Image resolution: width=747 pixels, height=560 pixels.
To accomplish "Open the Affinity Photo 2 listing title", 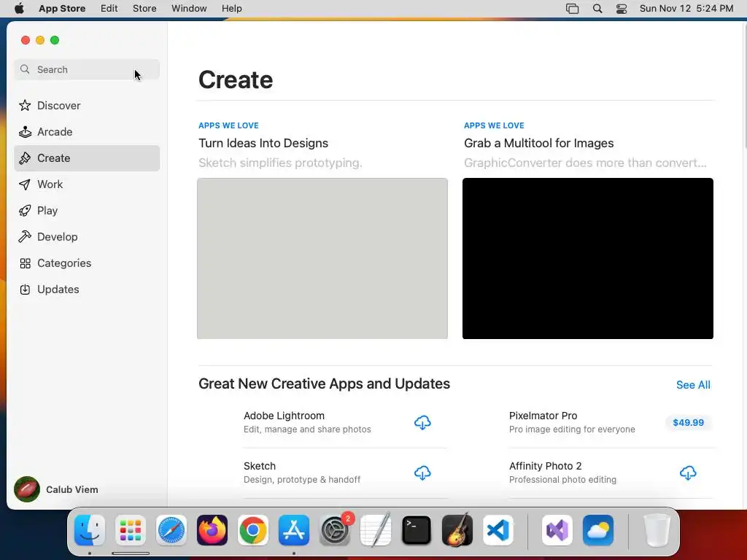I will (546, 466).
